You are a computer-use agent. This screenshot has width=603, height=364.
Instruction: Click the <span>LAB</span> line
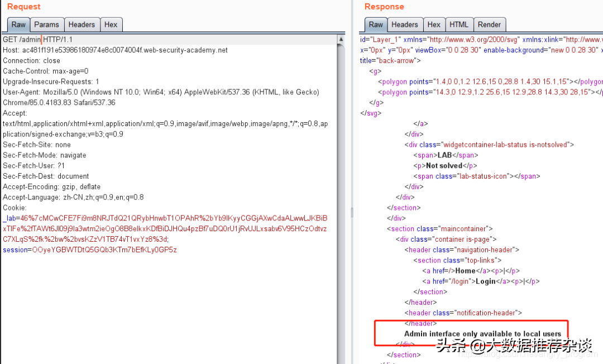[x=446, y=155]
